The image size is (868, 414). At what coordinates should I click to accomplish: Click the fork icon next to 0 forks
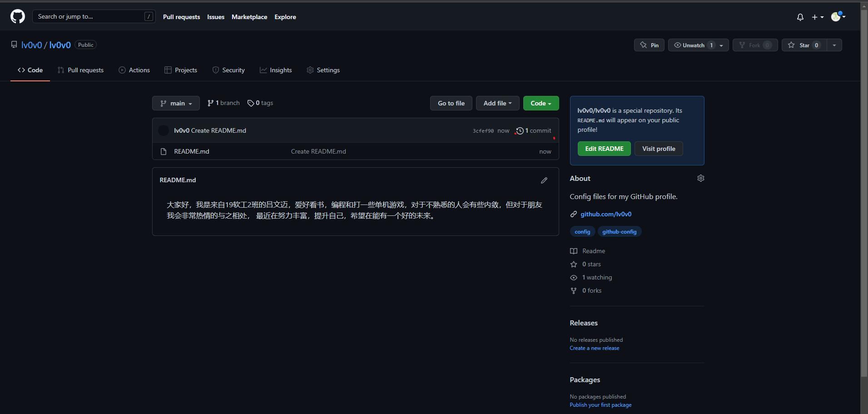[574, 291]
